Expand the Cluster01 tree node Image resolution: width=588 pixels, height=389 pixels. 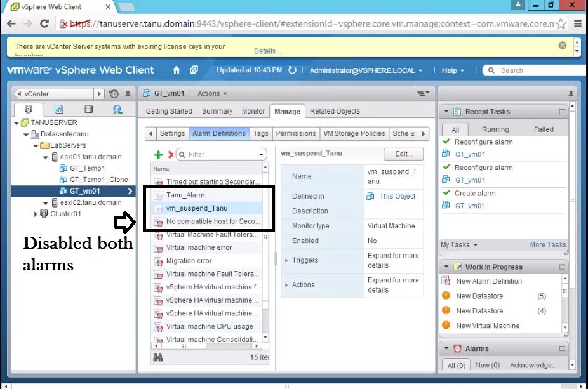click(36, 214)
